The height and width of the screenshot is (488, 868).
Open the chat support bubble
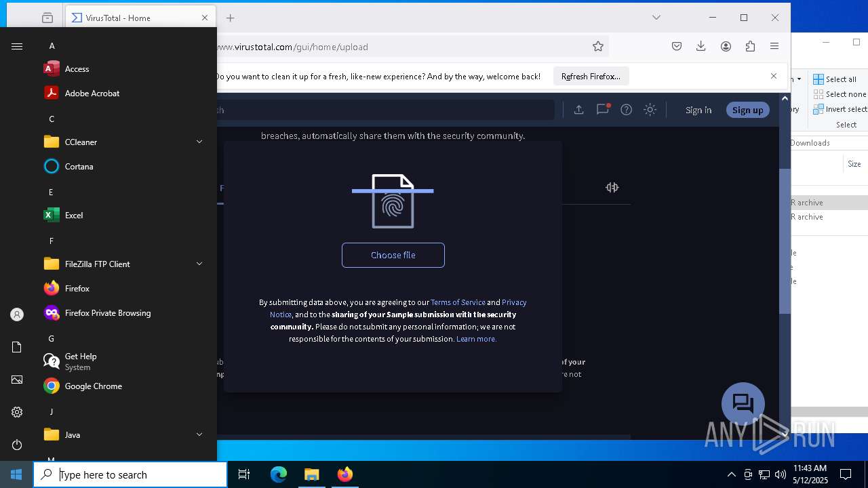[743, 404]
